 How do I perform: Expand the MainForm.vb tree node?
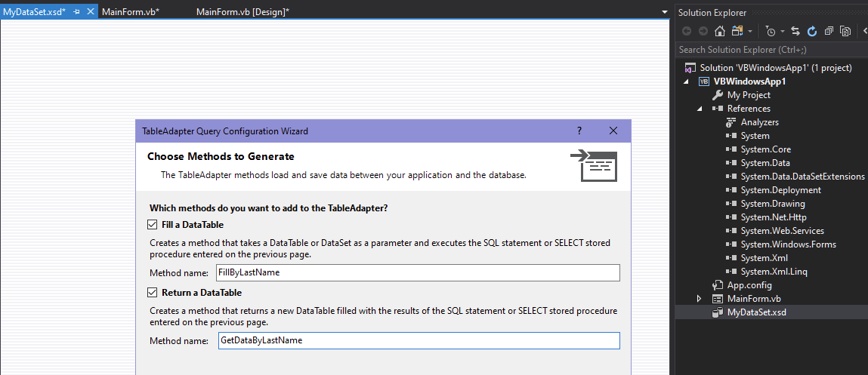tap(700, 299)
